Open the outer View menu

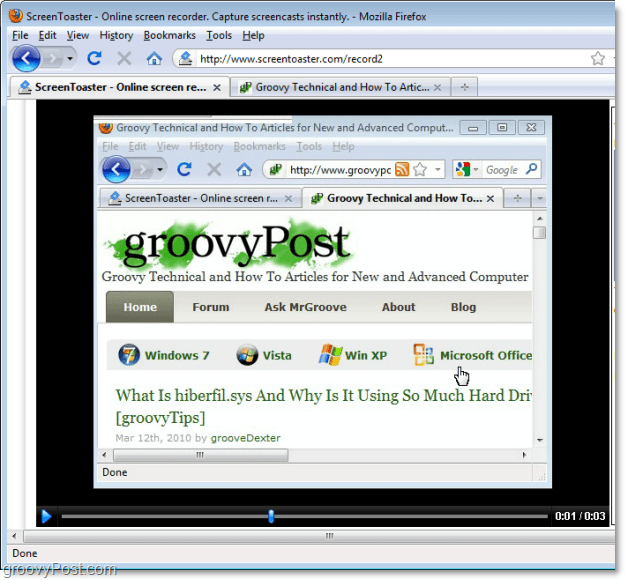(78, 35)
